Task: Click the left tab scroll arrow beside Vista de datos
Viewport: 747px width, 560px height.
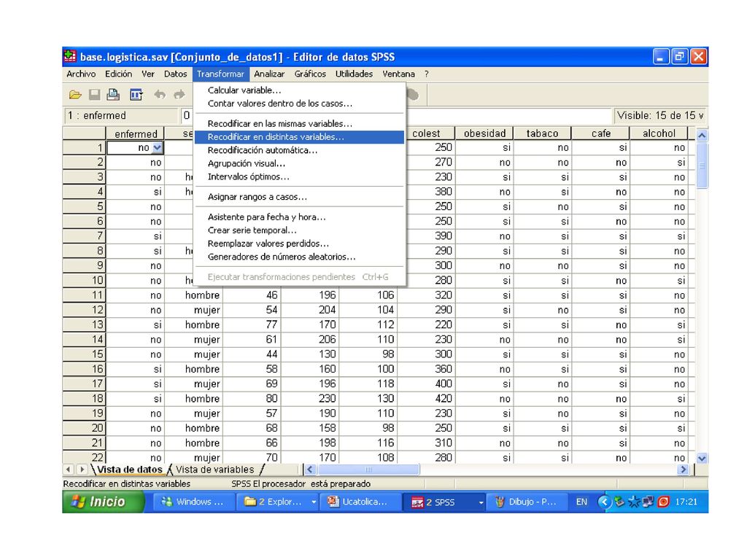Action: (x=69, y=470)
